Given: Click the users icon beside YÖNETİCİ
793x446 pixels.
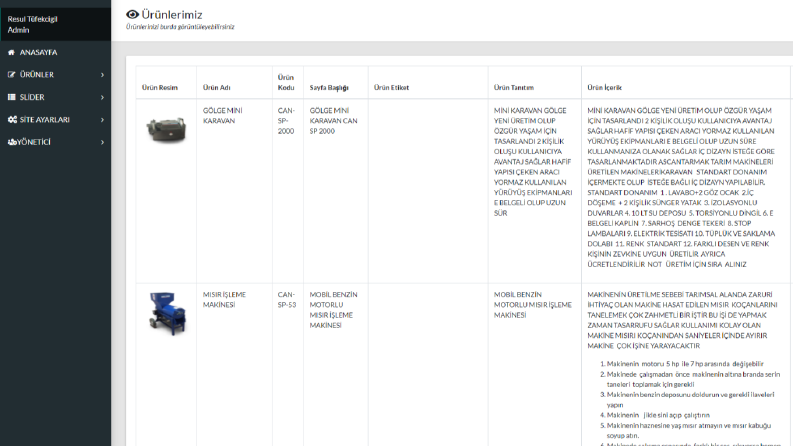Looking at the screenshot, I should pos(12,142).
